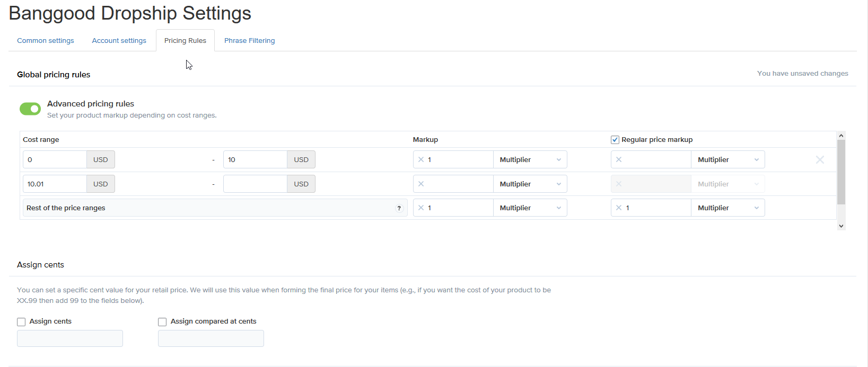Enable the Assign cents checkbox

tap(21, 322)
